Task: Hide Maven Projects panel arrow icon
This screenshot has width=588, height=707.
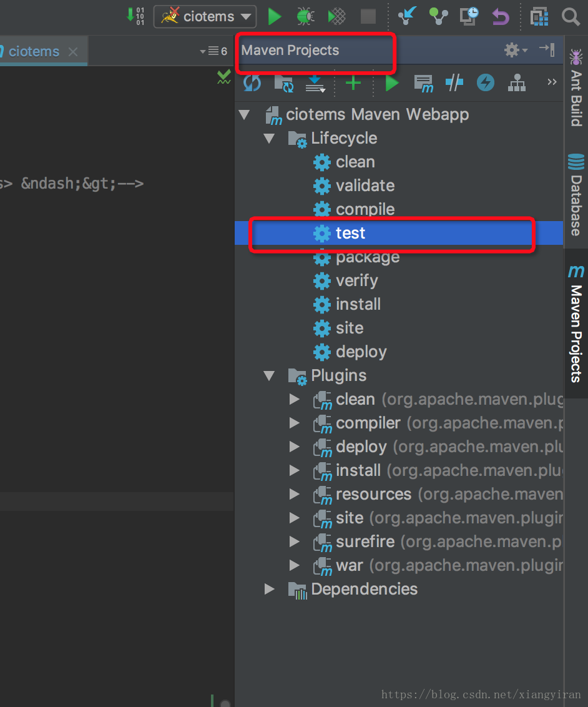Action: click(x=547, y=49)
